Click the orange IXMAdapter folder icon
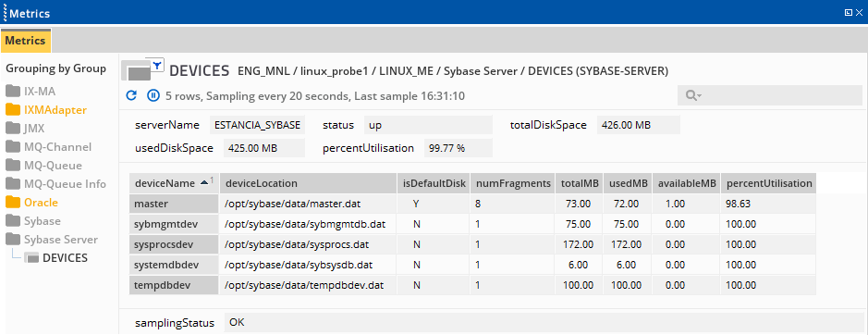The height and width of the screenshot is (335, 868). click(13, 110)
